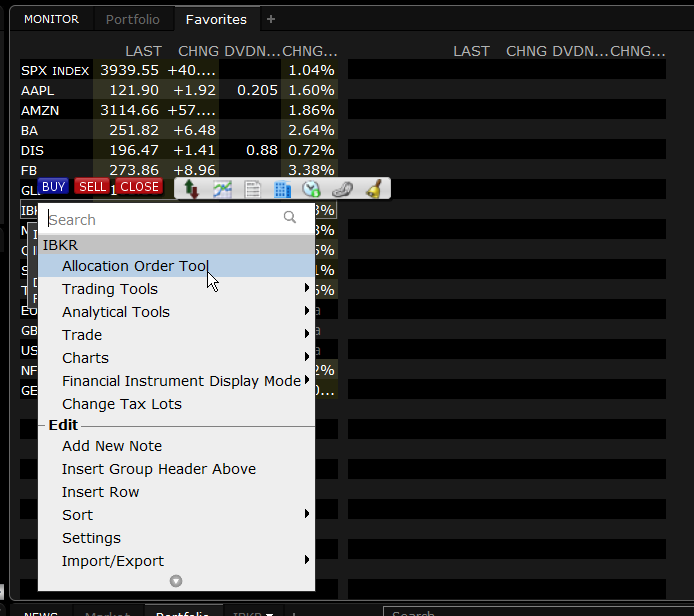Click the left DVDN... column header
This screenshot has height=616, width=694.
point(252,51)
